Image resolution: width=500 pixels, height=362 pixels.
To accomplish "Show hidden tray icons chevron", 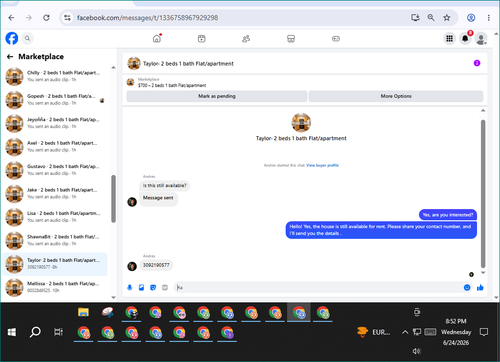I will [x=405, y=332].
